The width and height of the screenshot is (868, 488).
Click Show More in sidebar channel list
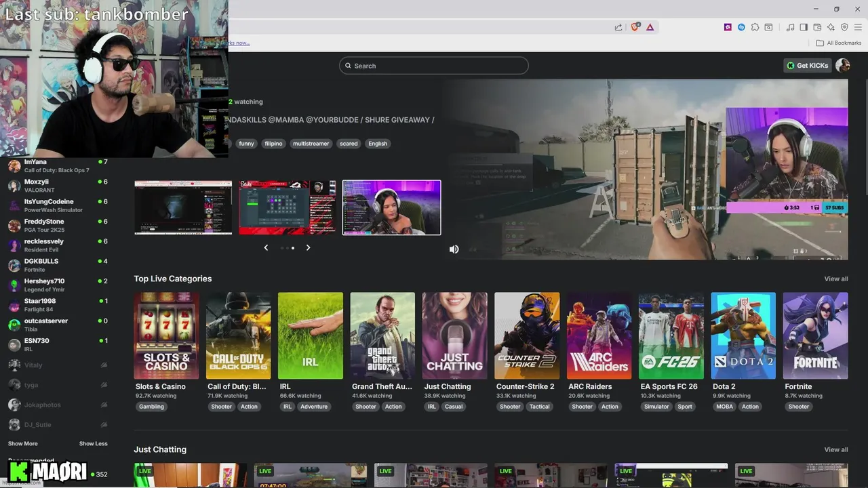(x=22, y=443)
